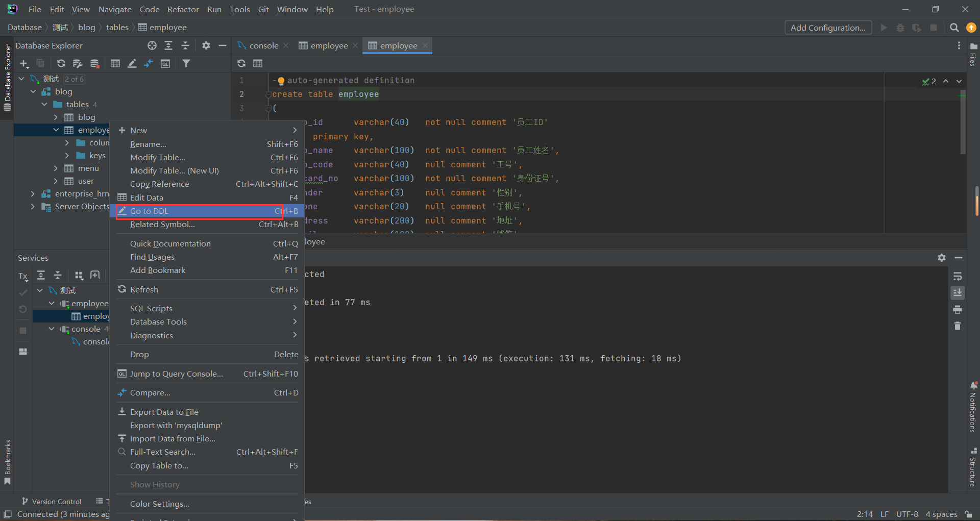Click the Print icon in Services output
Viewport: 980px width, 521px height.
tap(958, 309)
